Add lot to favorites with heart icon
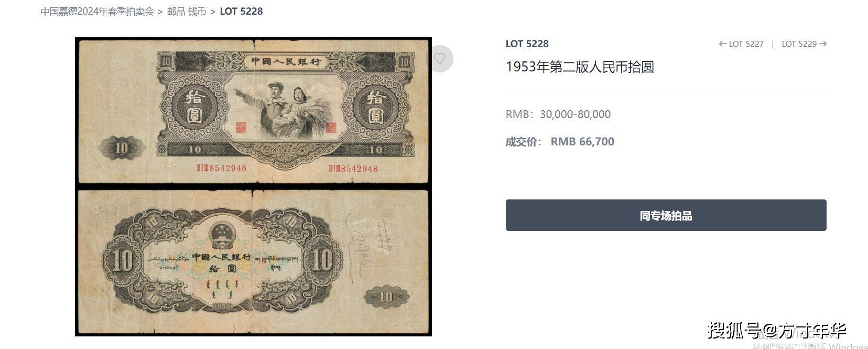Viewport: 868px width, 349px height. tap(439, 59)
